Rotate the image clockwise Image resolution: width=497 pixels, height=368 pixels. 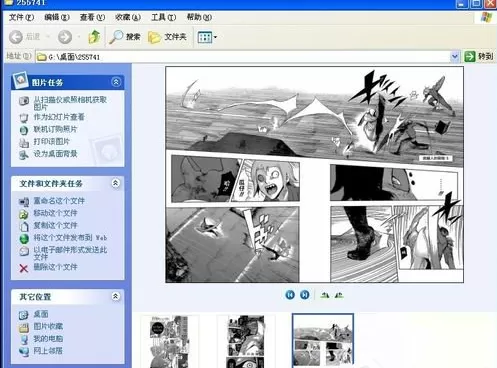(325, 295)
